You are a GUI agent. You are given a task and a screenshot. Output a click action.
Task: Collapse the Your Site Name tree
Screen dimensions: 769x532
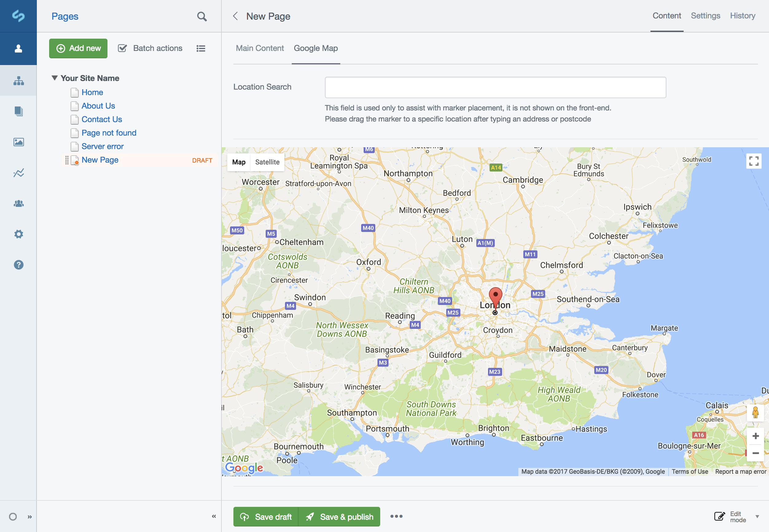[54, 78]
